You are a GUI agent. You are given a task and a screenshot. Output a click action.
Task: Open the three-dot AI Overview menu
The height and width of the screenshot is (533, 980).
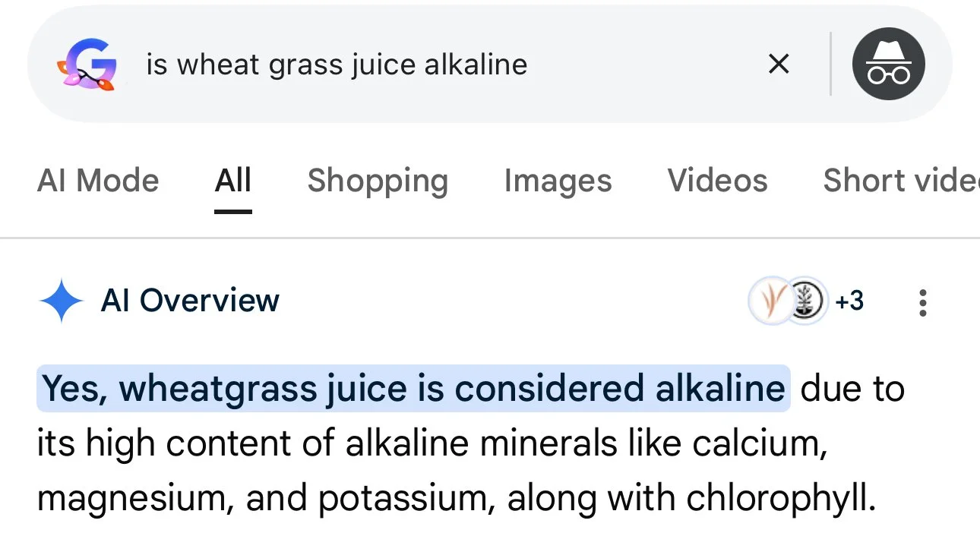(923, 302)
